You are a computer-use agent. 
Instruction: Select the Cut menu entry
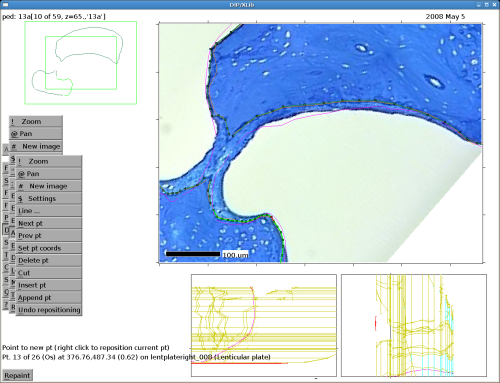click(49, 273)
